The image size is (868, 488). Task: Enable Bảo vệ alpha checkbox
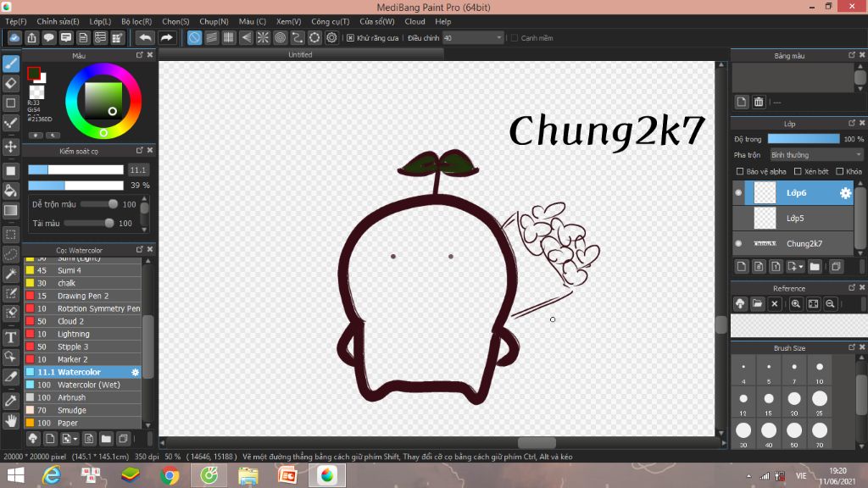(x=739, y=171)
